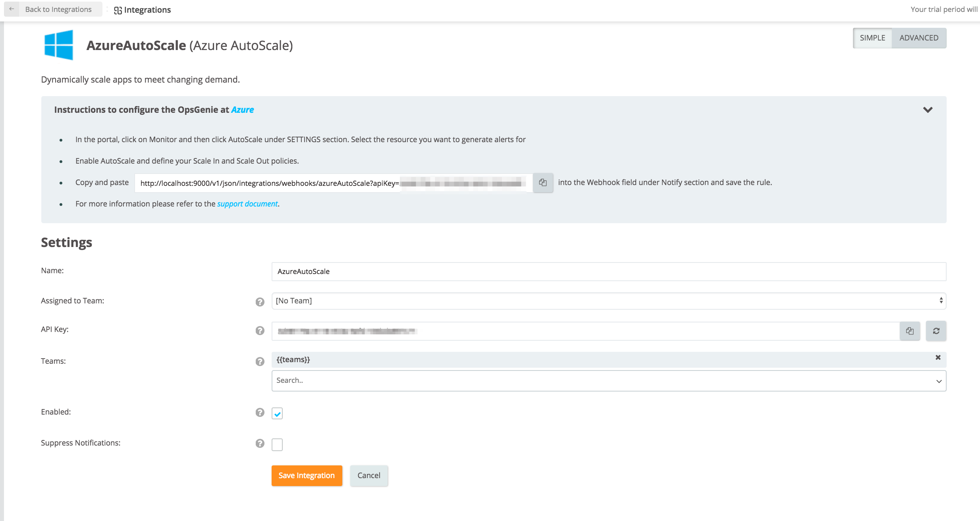The width and height of the screenshot is (980, 521).
Task: Expand the Teams search dropdown
Action: 939,381
